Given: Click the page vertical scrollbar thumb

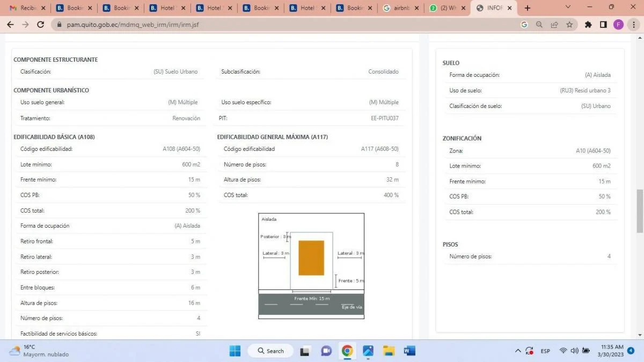Looking at the screenshot, I should click(639, 211).
